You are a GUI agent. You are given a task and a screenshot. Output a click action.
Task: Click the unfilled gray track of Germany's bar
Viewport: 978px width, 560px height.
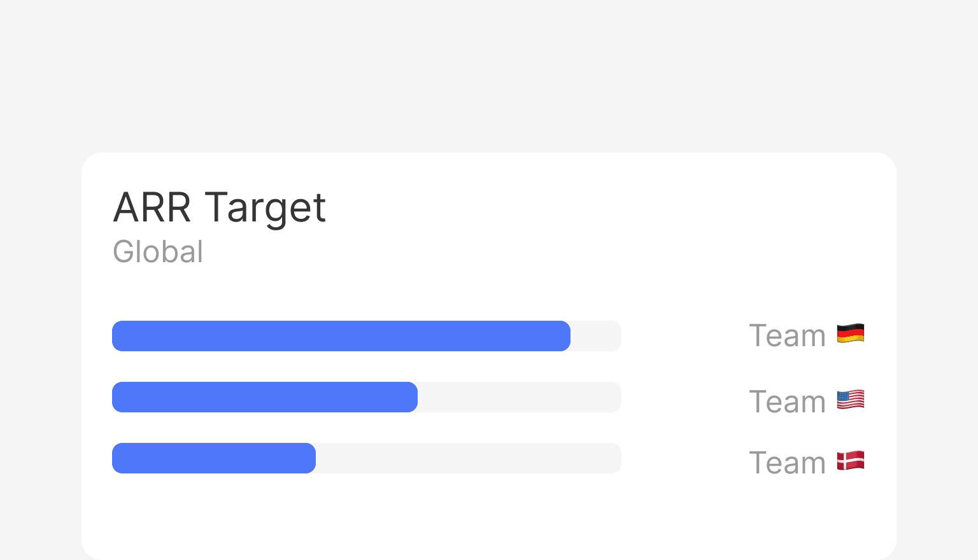click(x=596, y=336)
